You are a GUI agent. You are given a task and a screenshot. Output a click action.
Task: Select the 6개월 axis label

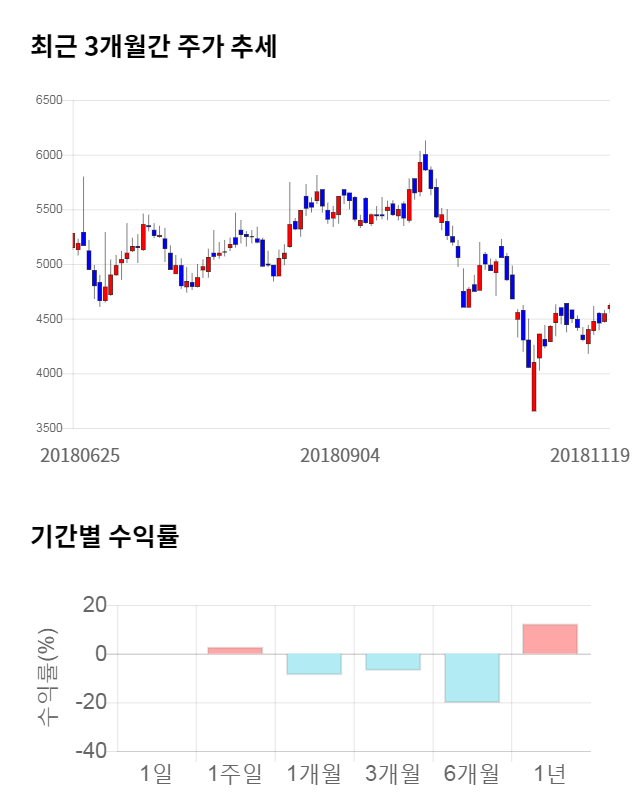click(472, 773)
